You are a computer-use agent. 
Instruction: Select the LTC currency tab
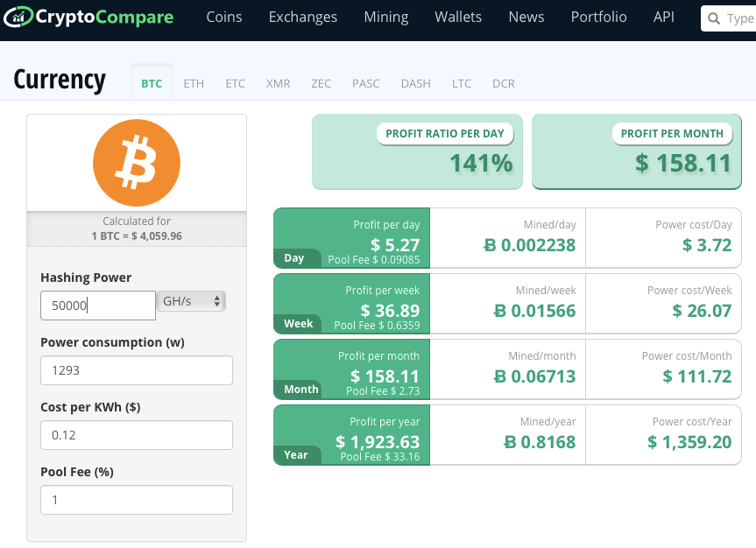pos(462,84)
